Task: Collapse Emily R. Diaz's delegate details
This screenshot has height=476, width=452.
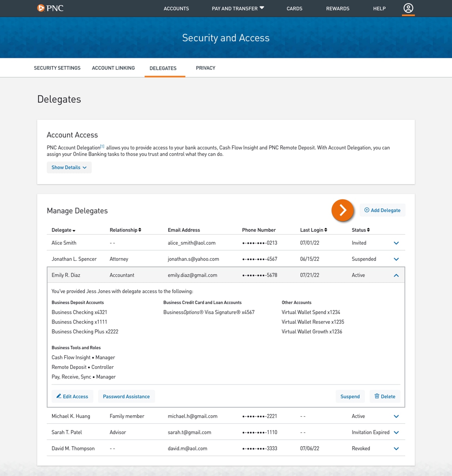Action: click(x=396, y=275)
